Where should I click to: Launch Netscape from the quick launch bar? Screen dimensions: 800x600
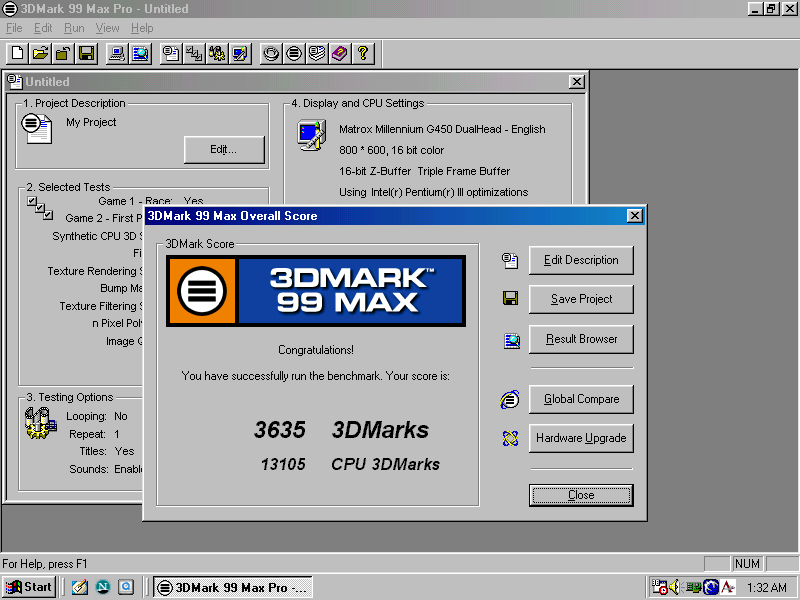(102, 587)
